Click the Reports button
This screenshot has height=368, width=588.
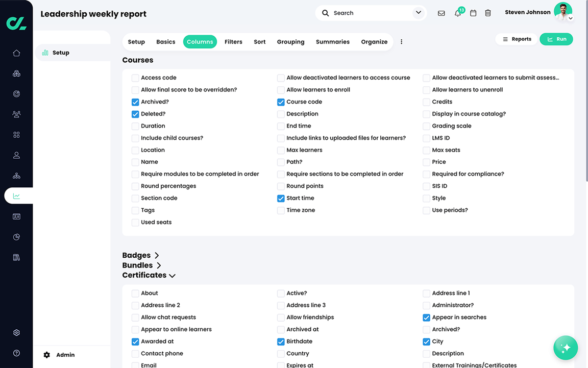(x=517, y=39)
